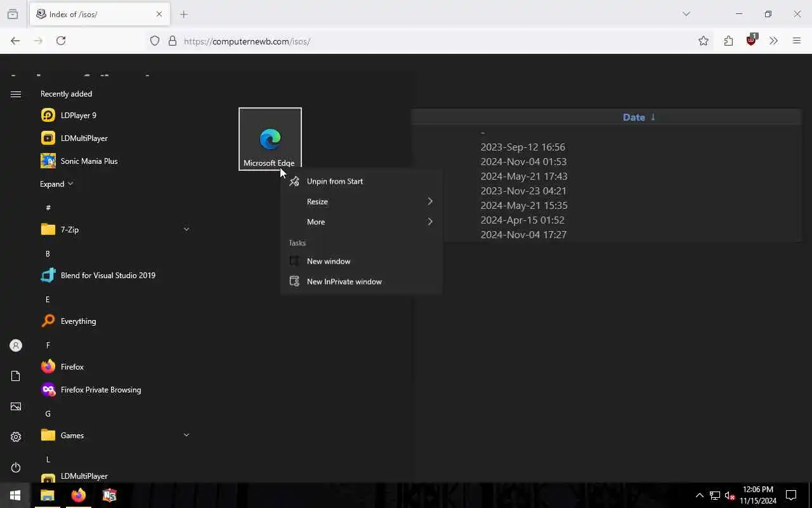Viewport: 812px width, 508px height.
Task: Open the Resize submenu
Action: tap(361, 201)
